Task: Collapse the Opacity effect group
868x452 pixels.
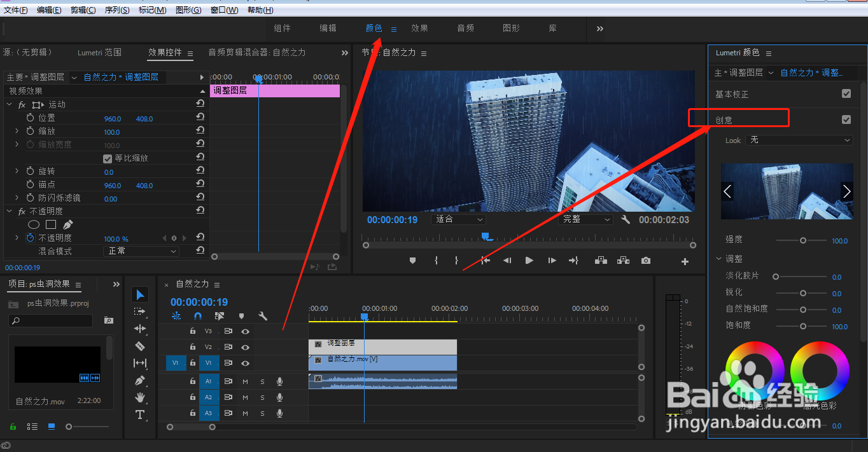Action: point(10,211)
